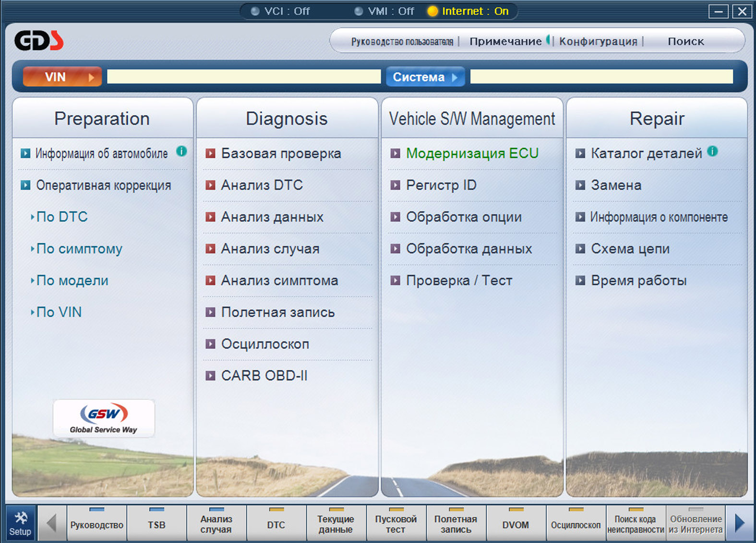Toggle the VCI Off status indicator

tap(281, 11)
